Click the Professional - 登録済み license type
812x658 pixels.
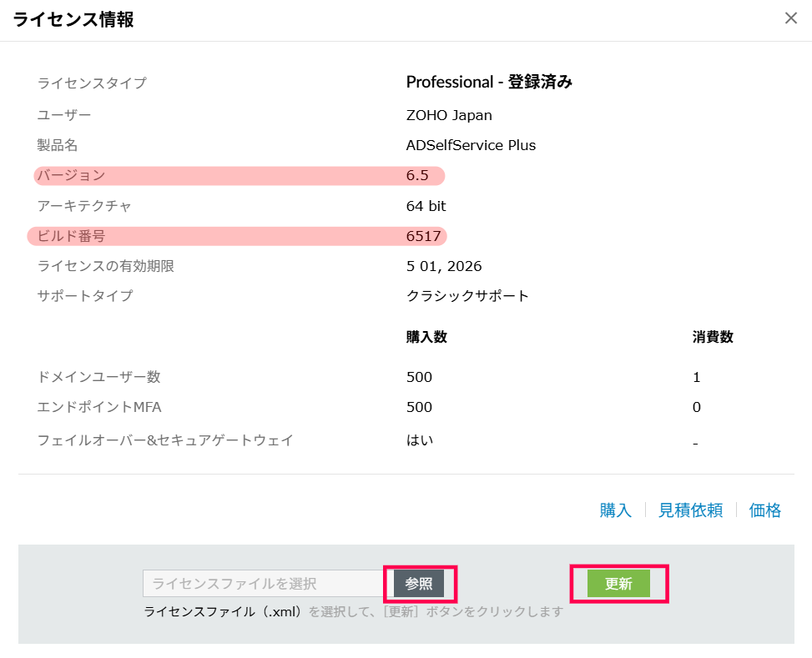click(x=488, y=82)
